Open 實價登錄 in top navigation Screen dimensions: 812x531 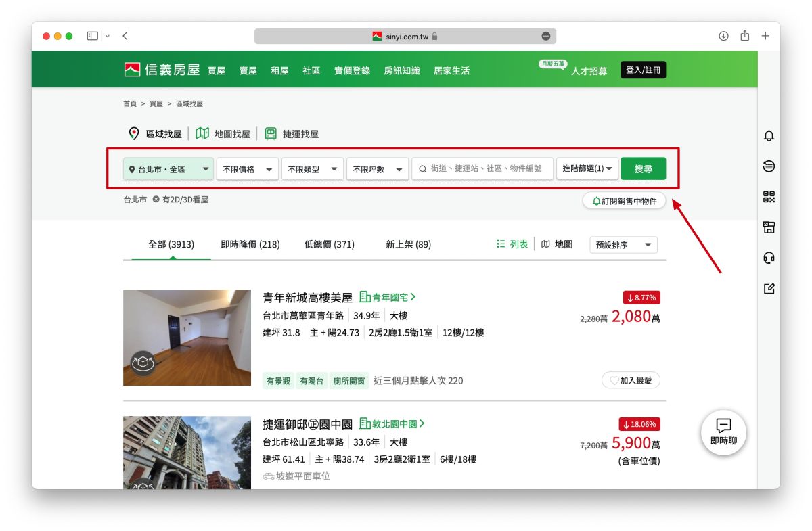tap(352, 70)
